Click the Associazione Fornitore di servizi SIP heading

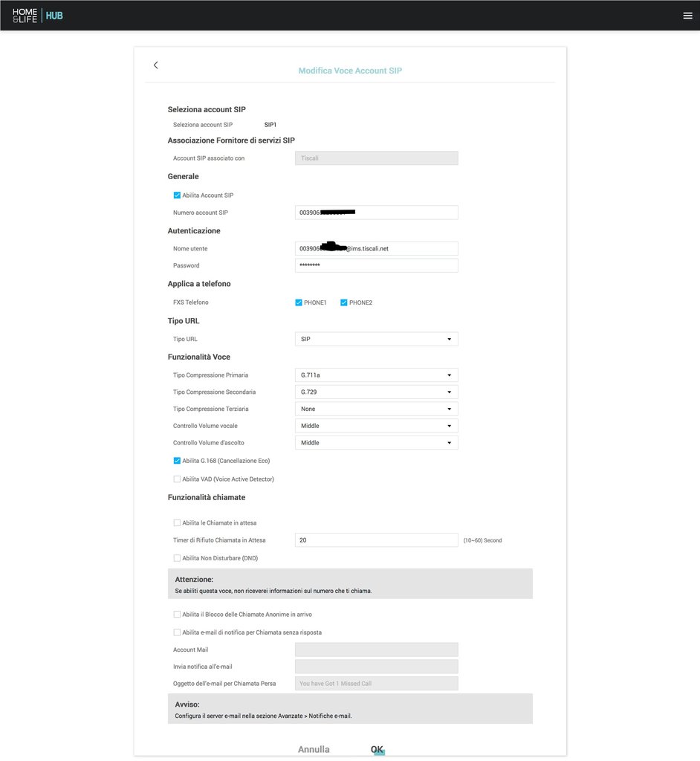coord(231,140)
